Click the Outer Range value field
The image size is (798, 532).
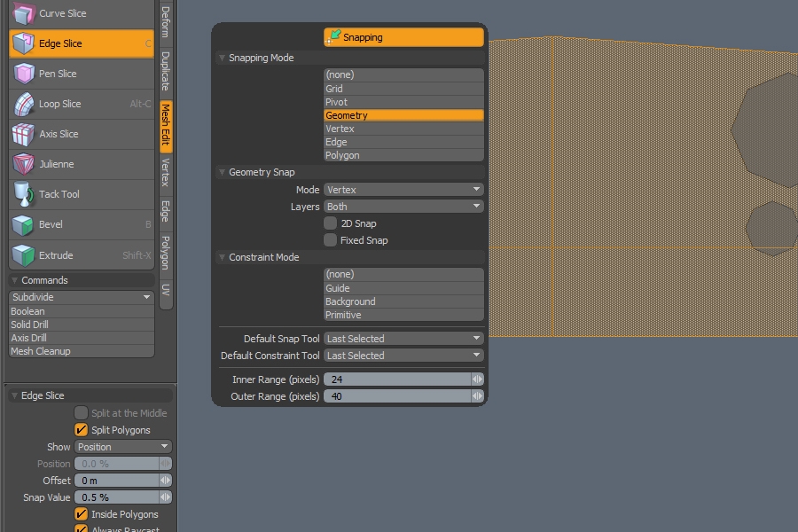(x=397, y=396)
